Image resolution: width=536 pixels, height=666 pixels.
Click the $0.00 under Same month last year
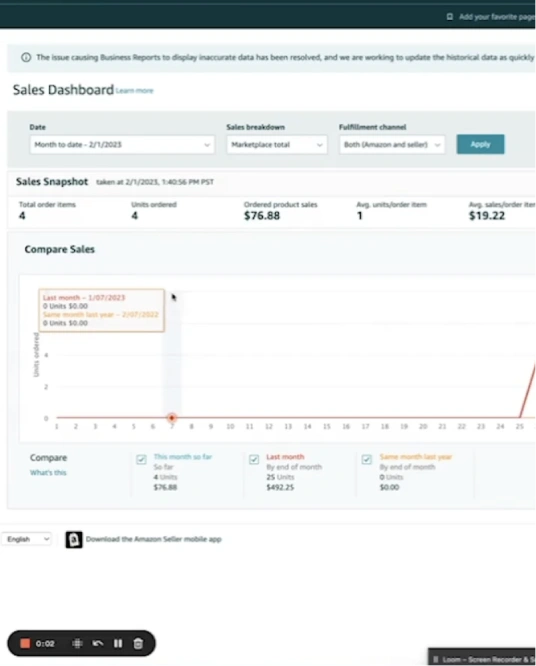tap(389, 487)
